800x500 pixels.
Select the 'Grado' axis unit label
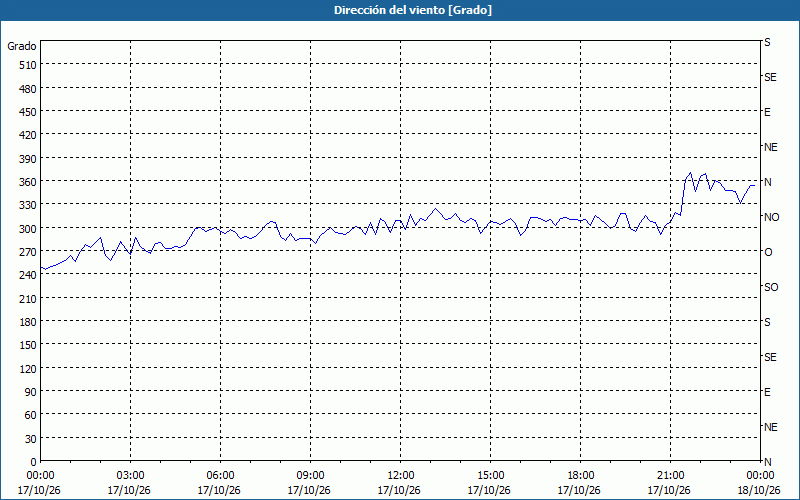(22, 46)
